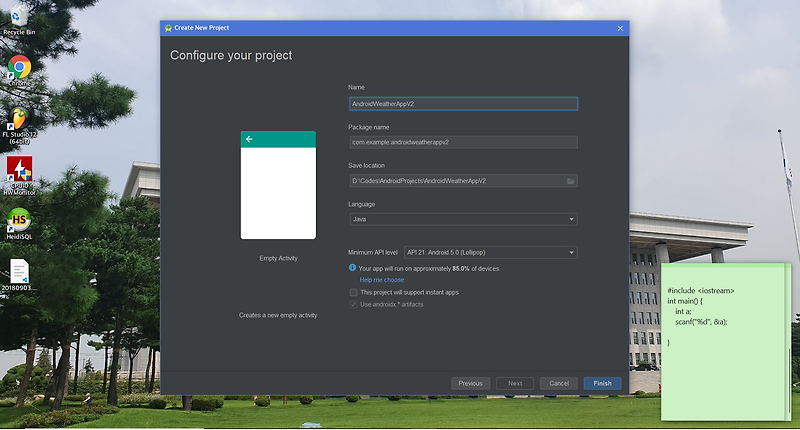Click the 85.0% of devices text

tap(476, 269)
